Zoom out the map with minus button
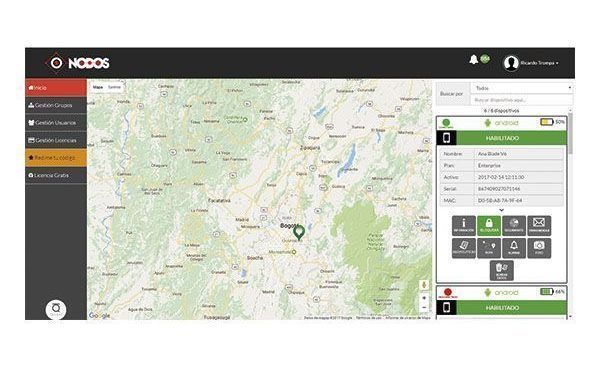 click(x=424, y=307)
